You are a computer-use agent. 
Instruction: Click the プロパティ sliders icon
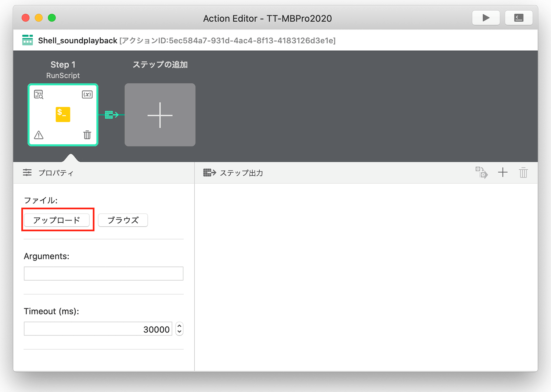point(27,173)
